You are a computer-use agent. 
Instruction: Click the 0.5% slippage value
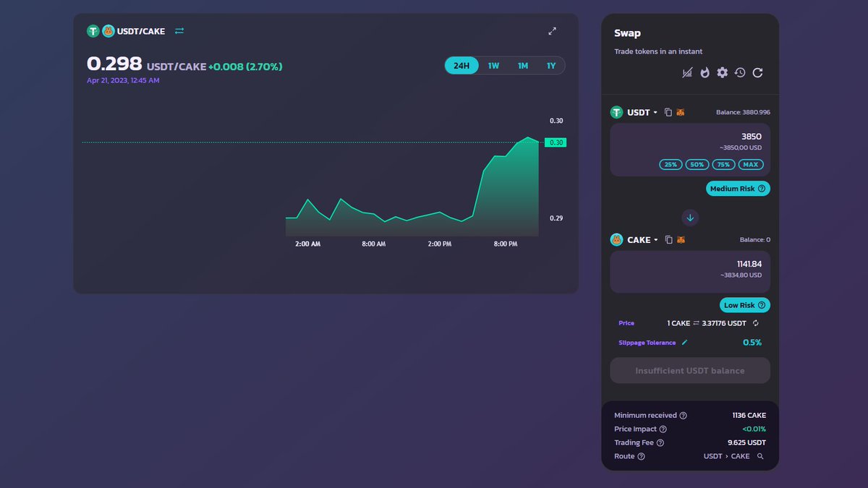752,342
